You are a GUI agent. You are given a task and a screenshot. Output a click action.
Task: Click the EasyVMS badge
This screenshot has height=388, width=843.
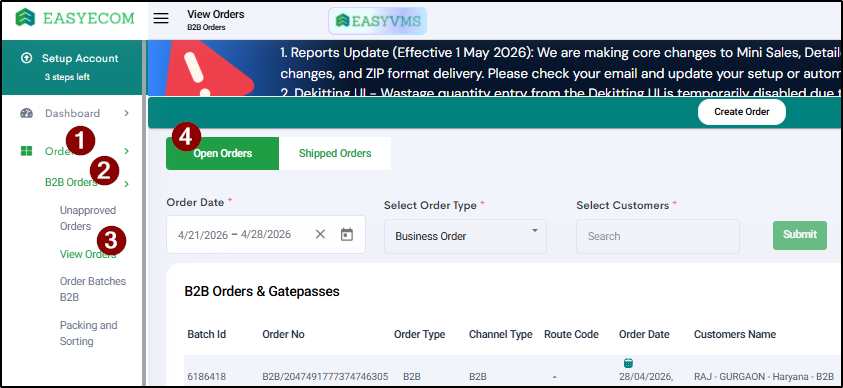pos(377,21)
